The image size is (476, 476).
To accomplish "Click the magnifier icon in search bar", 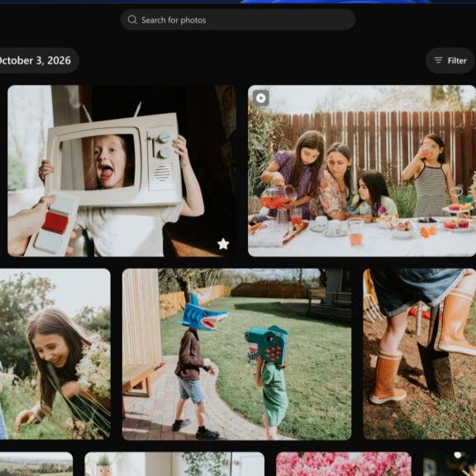I will click(132, 20).
